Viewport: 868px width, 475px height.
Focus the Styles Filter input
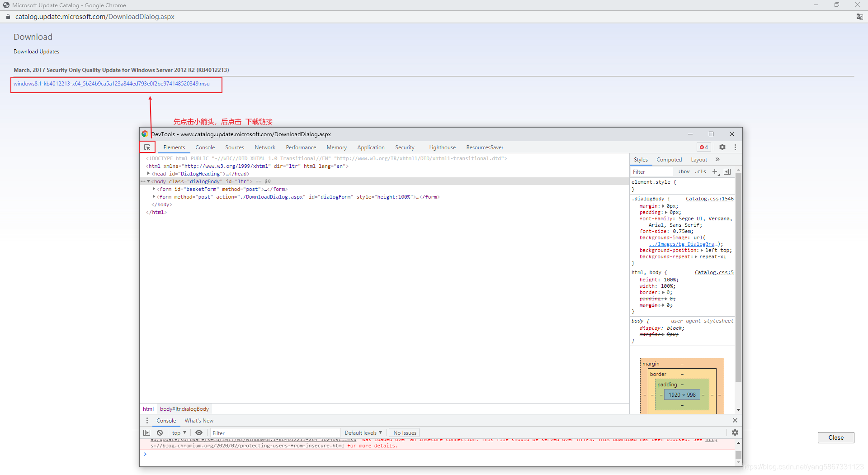tap(652, 172)
